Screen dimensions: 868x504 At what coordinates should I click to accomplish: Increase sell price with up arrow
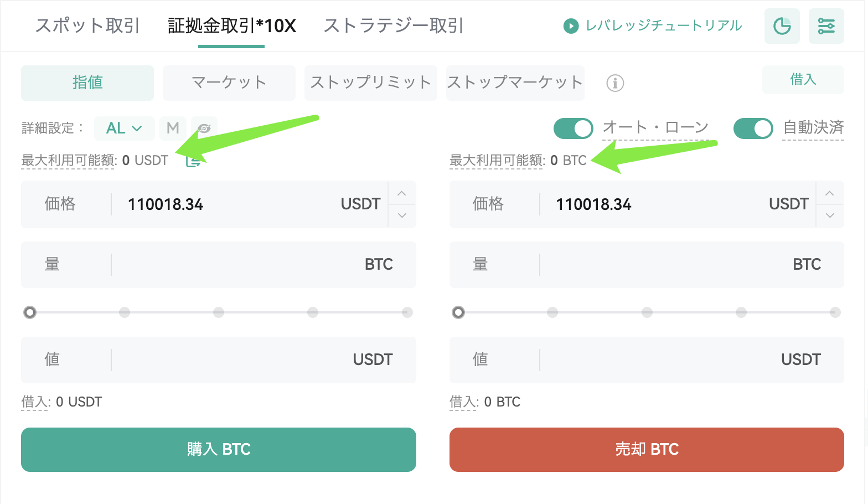[x=829, y=193]
